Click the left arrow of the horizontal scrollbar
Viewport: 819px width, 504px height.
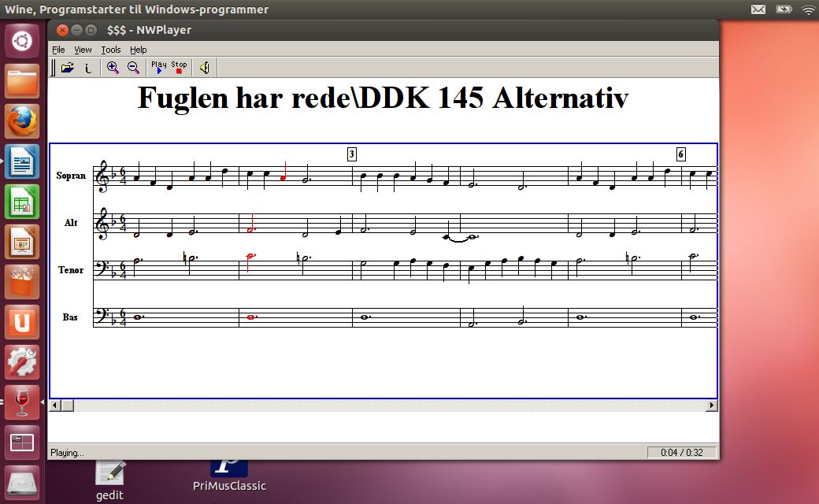coord(55,406)
